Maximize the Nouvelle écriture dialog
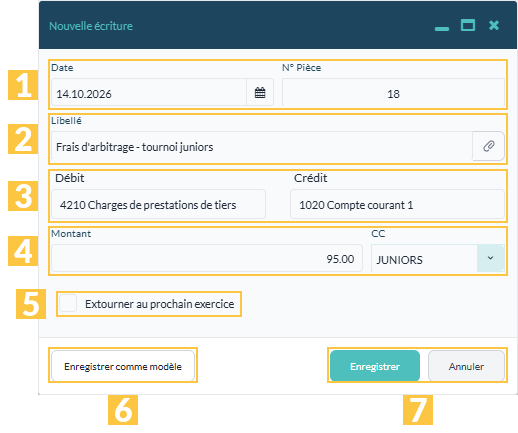Viewport: 518px width, 433px height. 468,25
